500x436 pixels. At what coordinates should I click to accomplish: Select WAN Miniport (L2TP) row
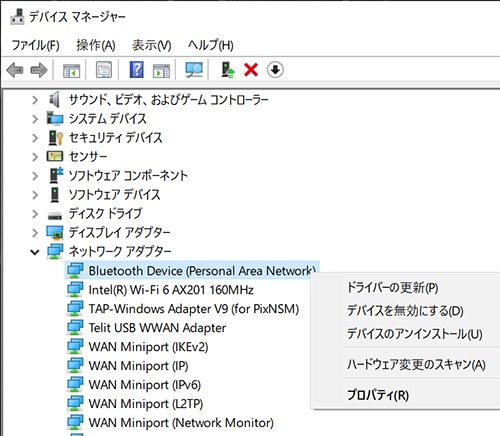click(x=146, y=404)
